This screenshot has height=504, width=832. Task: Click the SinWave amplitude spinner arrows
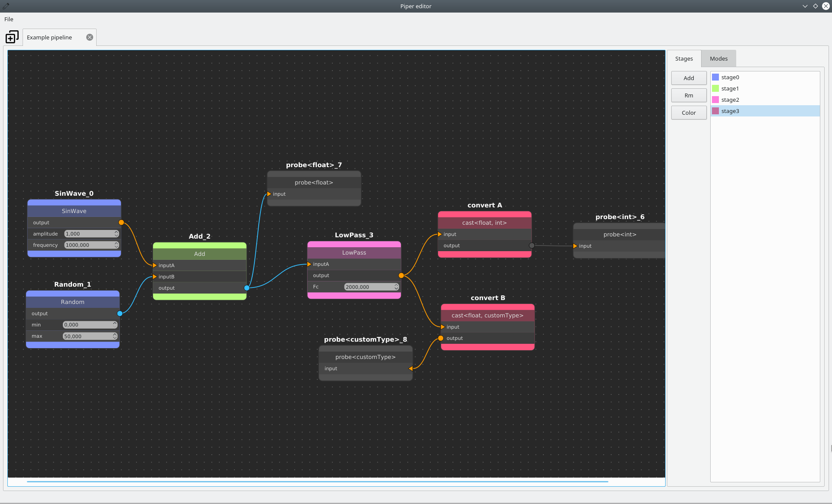point(116,234)
